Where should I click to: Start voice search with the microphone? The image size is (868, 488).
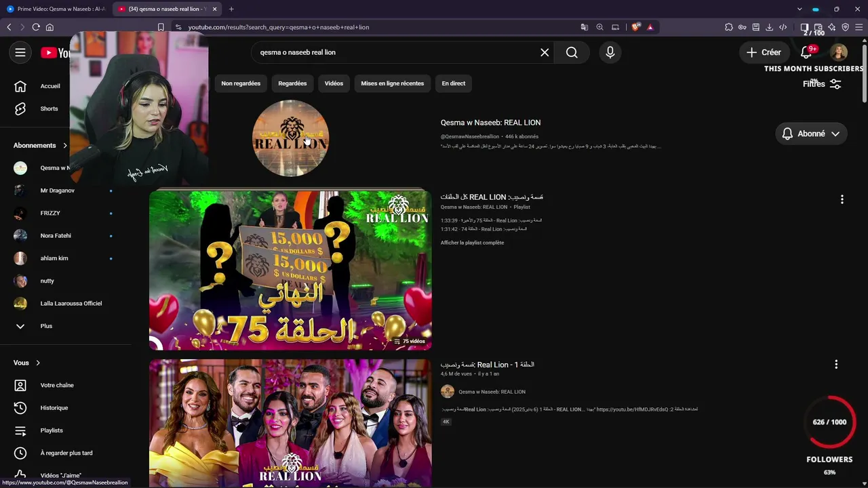[610, 52]
